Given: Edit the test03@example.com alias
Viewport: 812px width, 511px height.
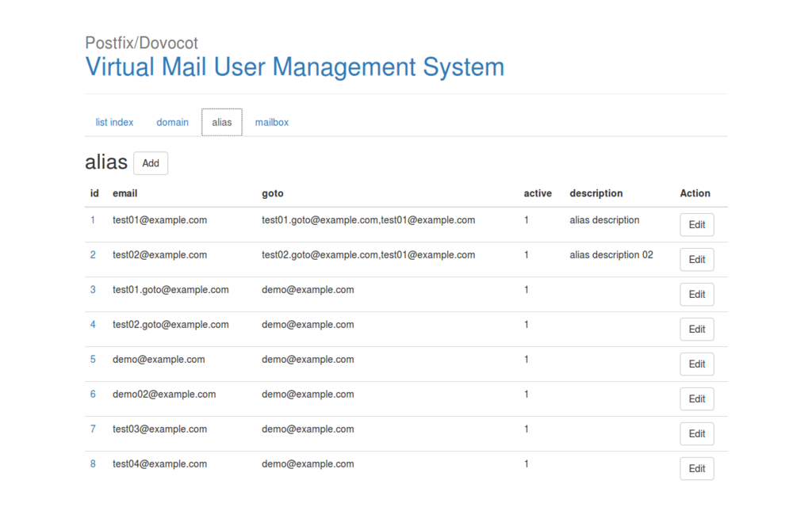Looking at the screenshot, I should (x=696, y=434).
